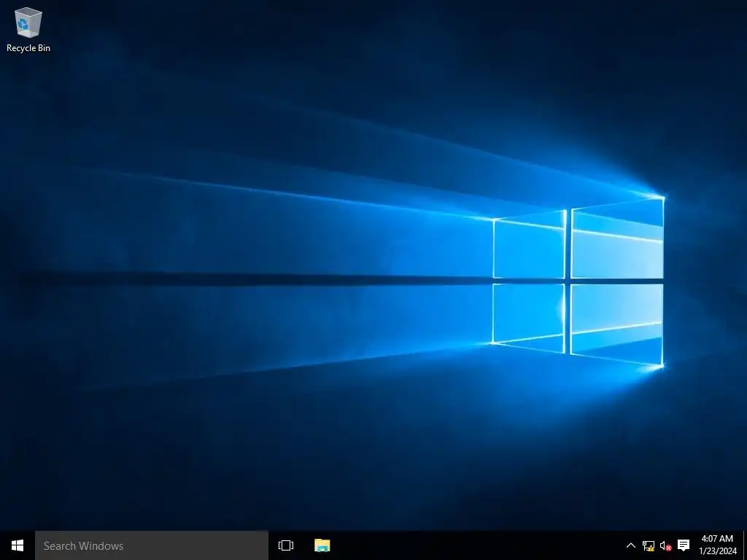Screen dimensions: 747x560
Task: Launch File Explorer from the taskbar
Action: [x=322, y=545]
